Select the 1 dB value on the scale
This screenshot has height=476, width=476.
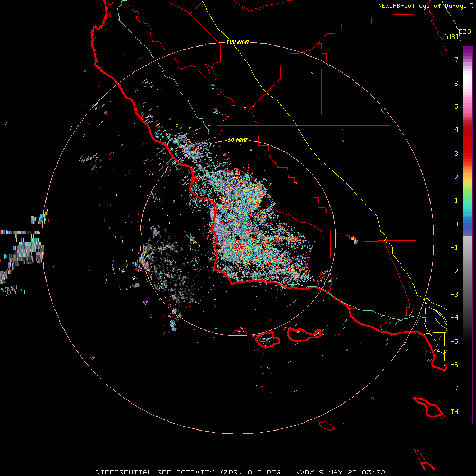pos(456,200)
